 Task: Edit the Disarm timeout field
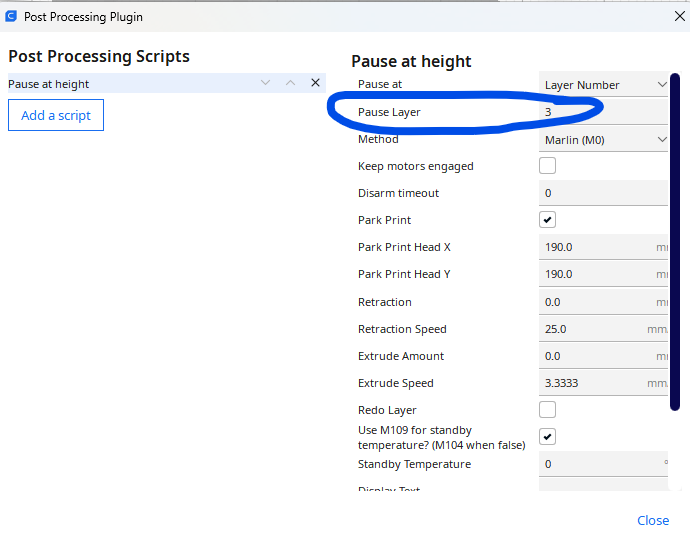coord(600,193)
